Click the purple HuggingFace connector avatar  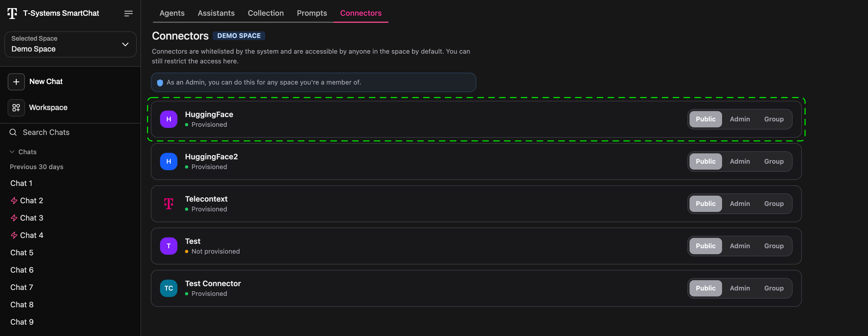[x=168, y=119]
